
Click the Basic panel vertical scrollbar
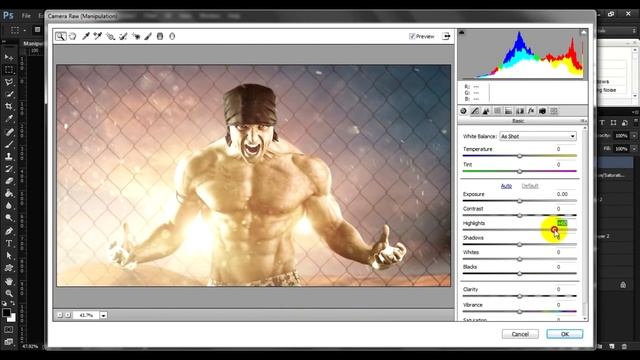click(x=585, y=222)
